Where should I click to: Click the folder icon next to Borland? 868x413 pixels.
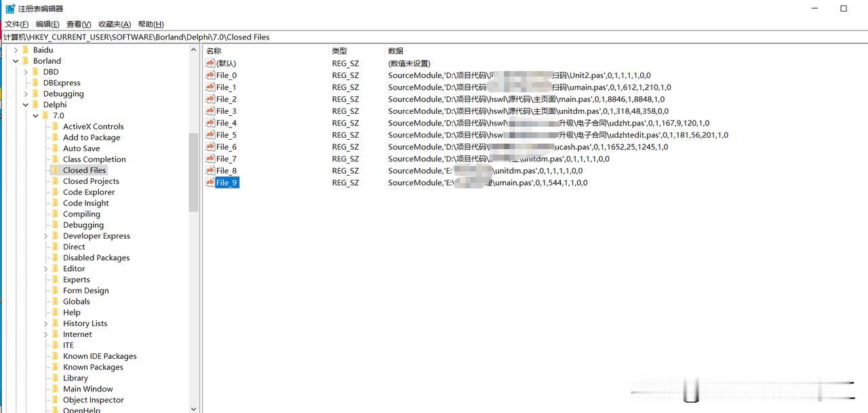25,60
